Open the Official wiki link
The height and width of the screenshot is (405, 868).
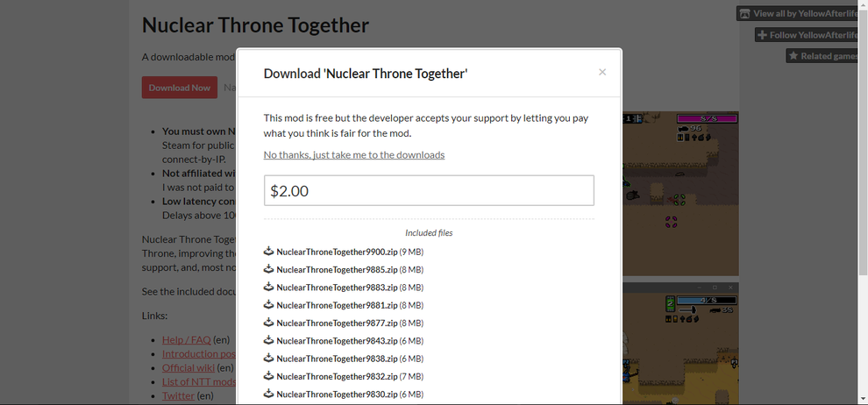pyautogui.click(x=189, y=367)
